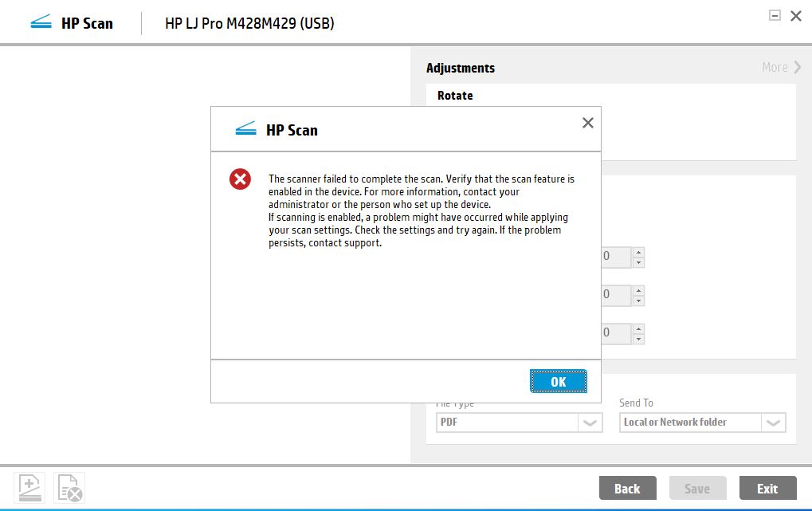Select the delete page icon
The image size is (812, 511).
(68, 486)
